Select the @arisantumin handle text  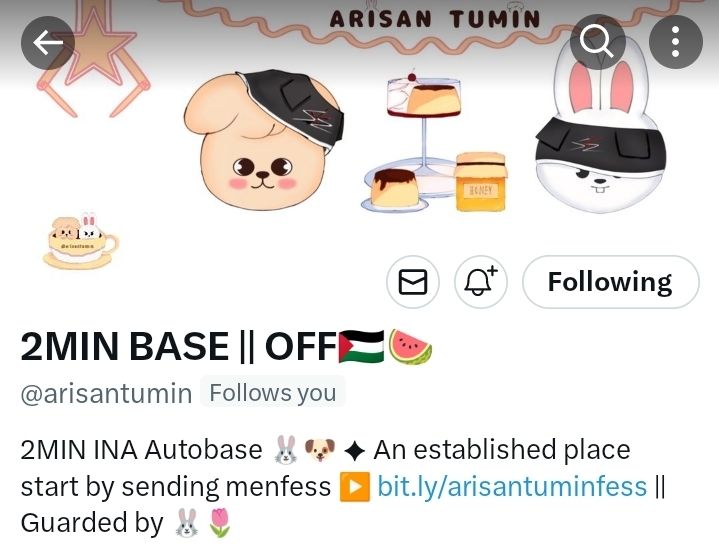coord(106,393)
